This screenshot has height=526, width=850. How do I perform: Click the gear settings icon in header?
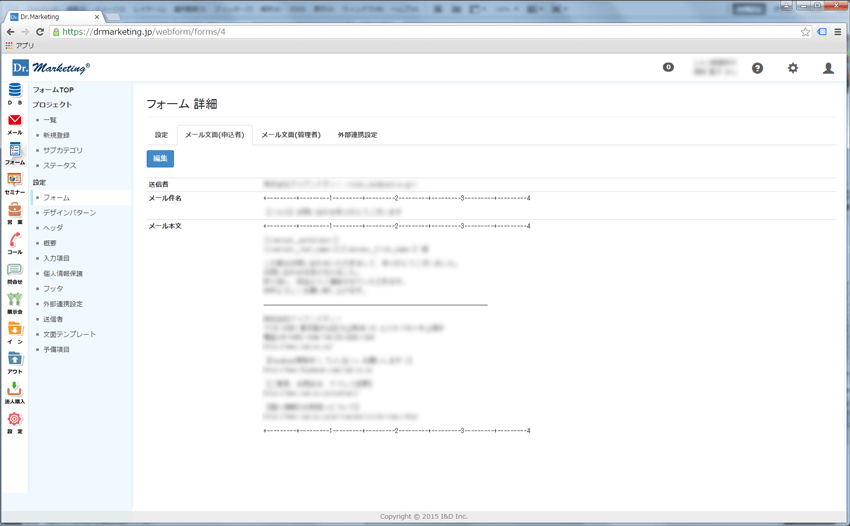coord(792,68)
